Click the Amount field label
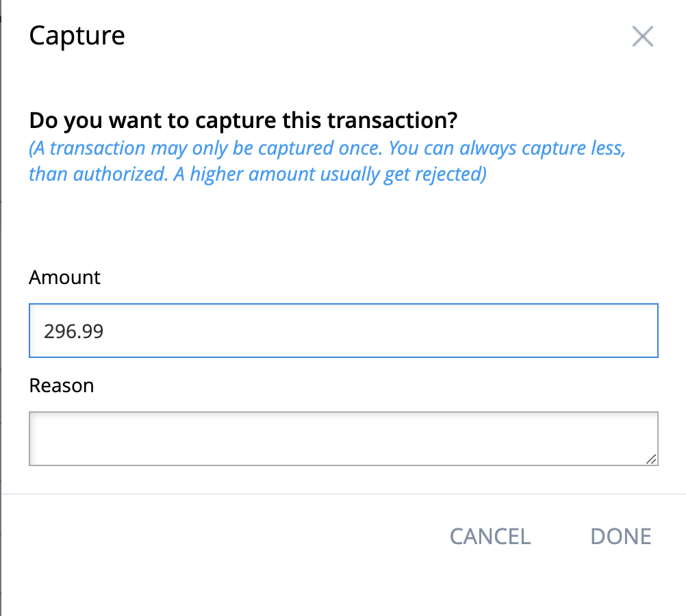 click(x=64, y=277)
